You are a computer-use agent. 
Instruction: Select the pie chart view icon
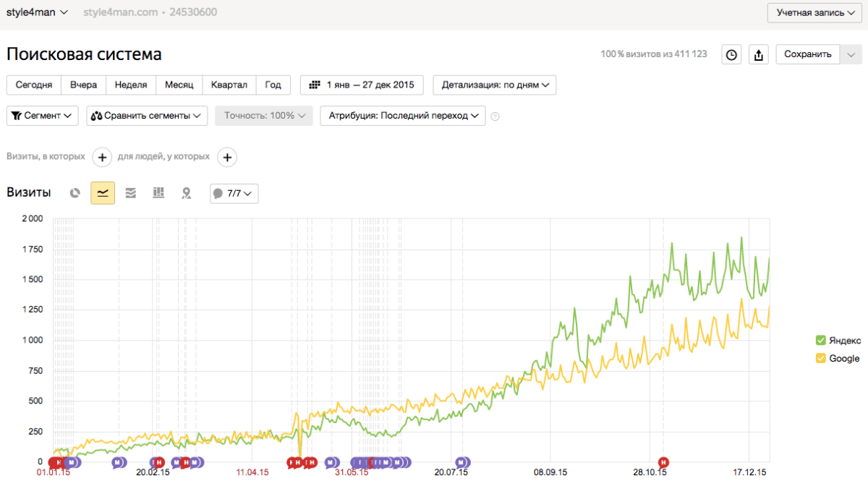point(75,193)
